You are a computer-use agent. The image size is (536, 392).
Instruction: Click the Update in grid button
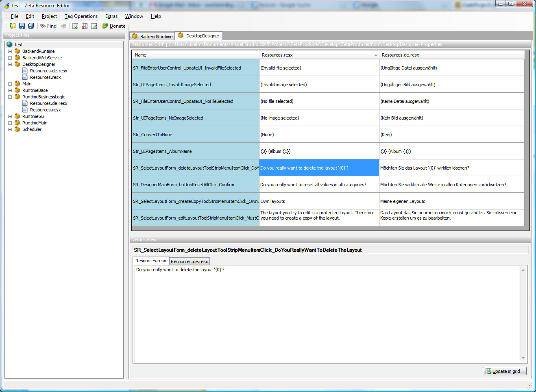505,371
